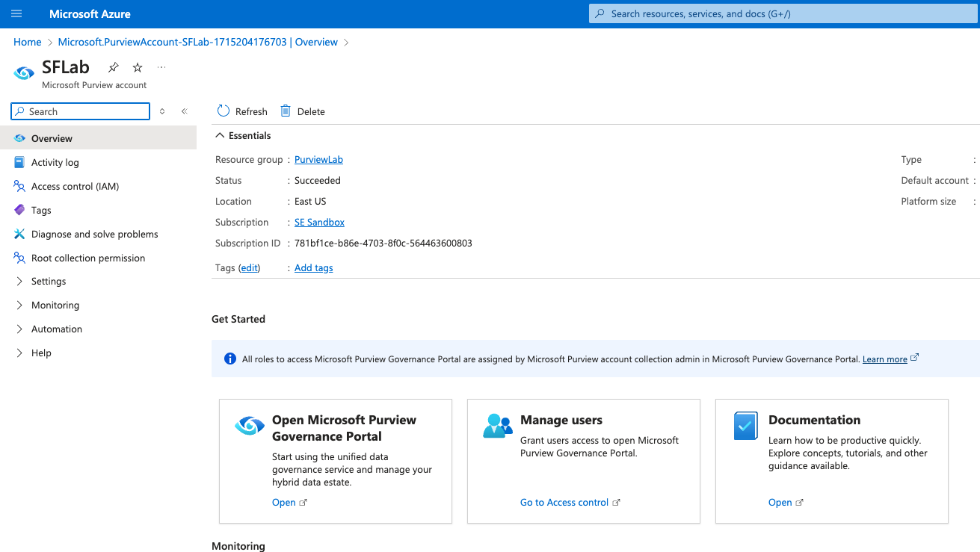This screenshot has width=980, height=552.
Task: Expand the Automation section in sidebar
Action: [x=56, y=329]
